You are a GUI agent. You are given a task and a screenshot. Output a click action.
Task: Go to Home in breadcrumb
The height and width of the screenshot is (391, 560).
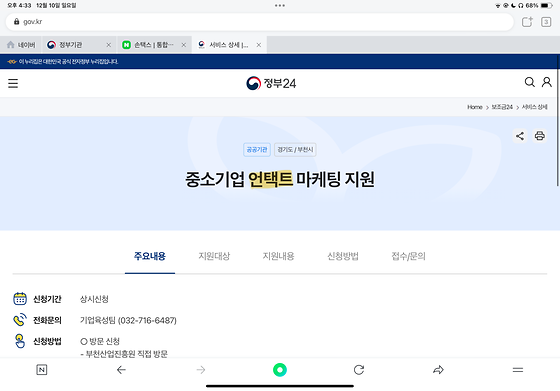pos(475,107)
